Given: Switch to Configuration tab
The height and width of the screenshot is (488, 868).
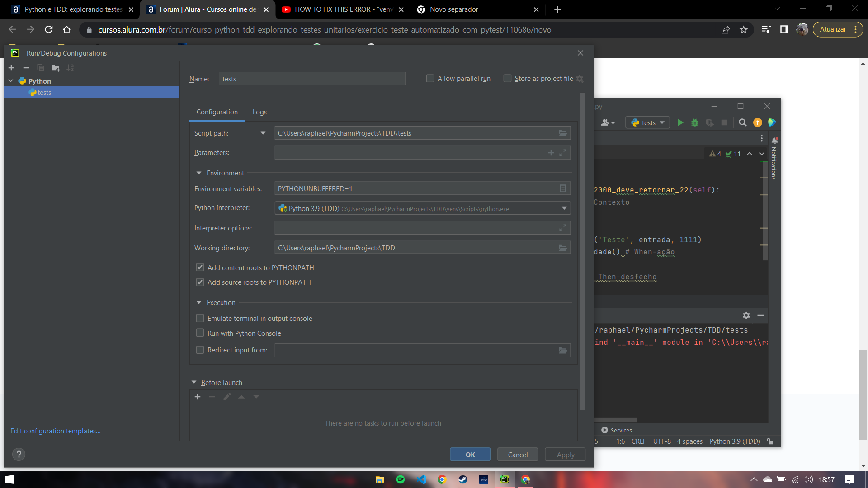Looking at the screenshot, I should click(217, 112).
